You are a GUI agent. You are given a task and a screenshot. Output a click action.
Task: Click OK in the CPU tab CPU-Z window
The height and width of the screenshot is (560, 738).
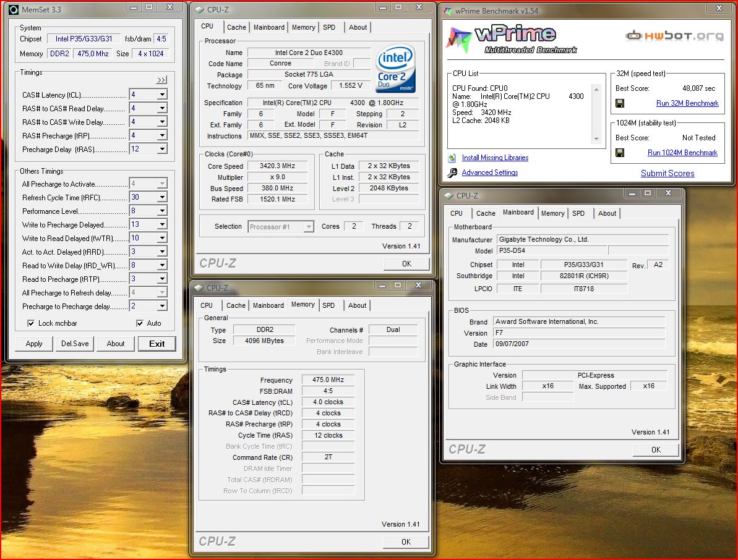pyautogui.click(x=406, y=264)
